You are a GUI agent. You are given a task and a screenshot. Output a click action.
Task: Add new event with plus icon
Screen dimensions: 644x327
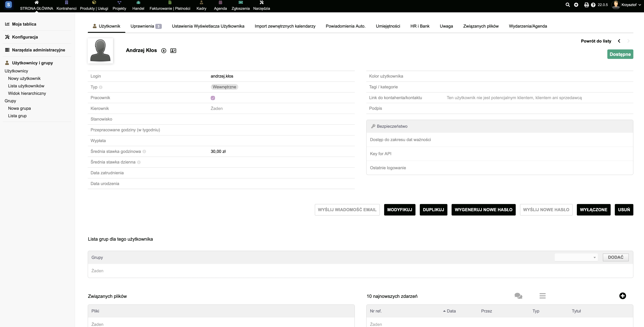click(623, 296)
